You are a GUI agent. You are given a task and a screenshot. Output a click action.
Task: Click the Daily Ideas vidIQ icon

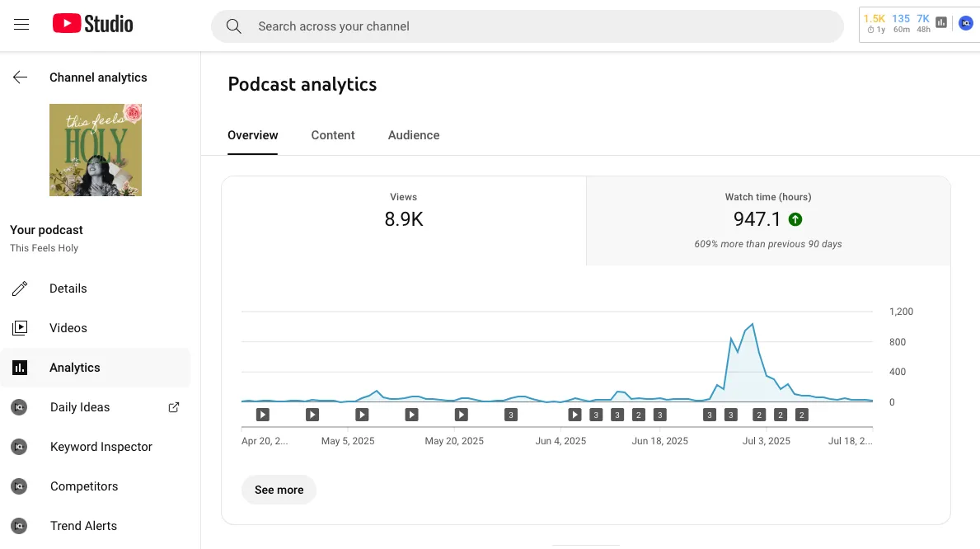(20, 407)
